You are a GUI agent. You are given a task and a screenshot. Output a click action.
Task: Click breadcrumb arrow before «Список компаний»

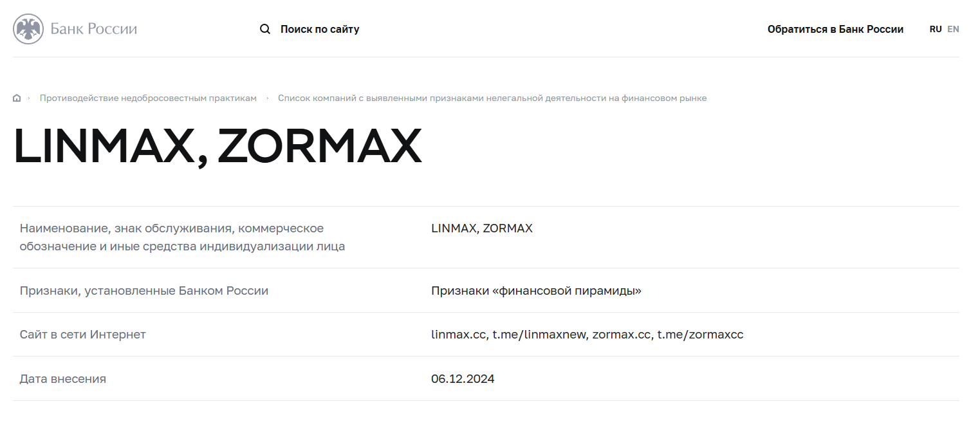pos(267,98)
